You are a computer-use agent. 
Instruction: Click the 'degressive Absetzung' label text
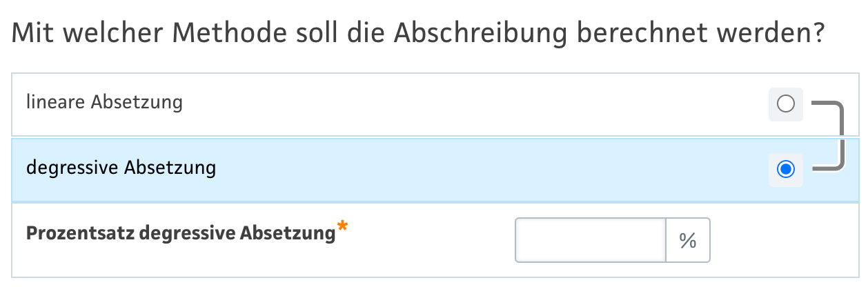[x=121, y=168]
